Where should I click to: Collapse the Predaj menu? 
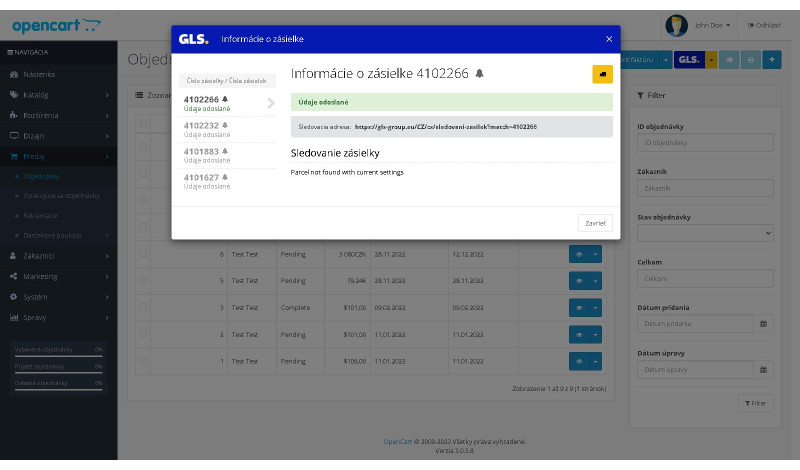[x=59, y=156]
